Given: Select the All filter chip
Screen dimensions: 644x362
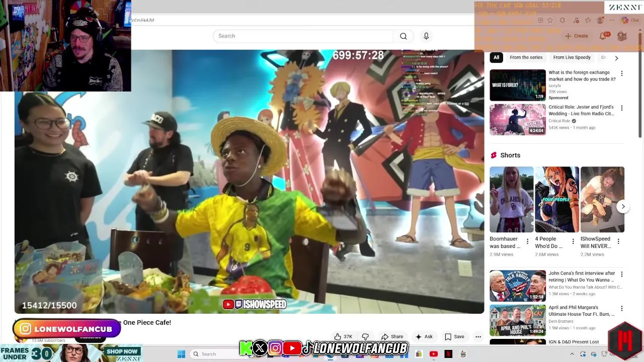Looking at the screenshot, I should pos(496,57).
